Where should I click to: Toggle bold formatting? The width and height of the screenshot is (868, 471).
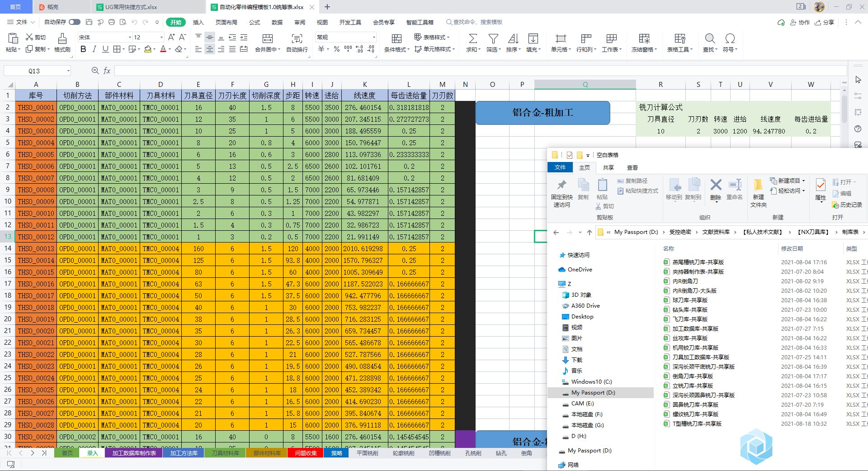(83, 49)
